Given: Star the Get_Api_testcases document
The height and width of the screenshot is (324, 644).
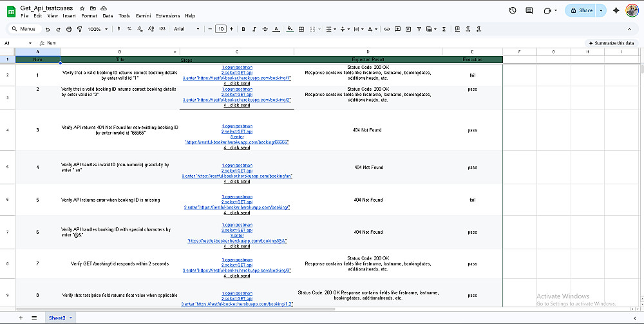Looking at the screenshot, I should point(82,8).
